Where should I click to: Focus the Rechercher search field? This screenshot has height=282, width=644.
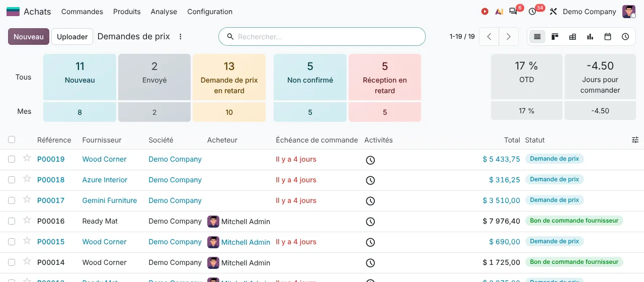tap(322, 37)
